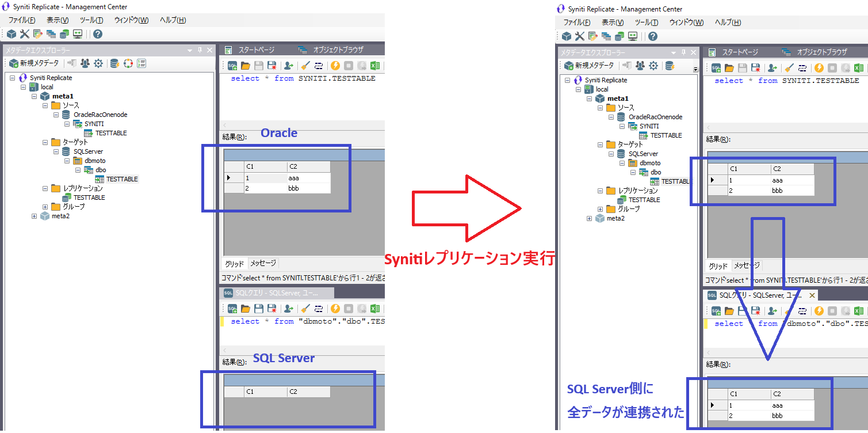
Task: Run query with lightning icon in left SQL Server query toolbar
Action: (x=335, y=309)
